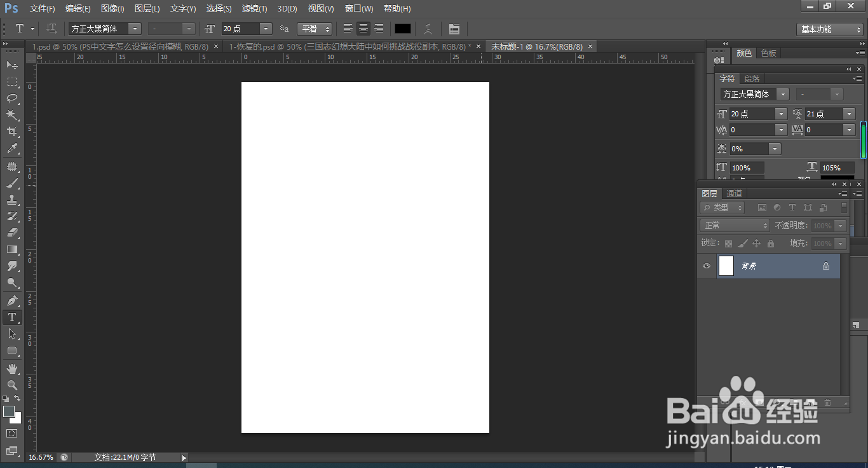Toggle lock position icon
Image resolution: width=868 pixels, height=468 pixels.
tap(756, 244)
